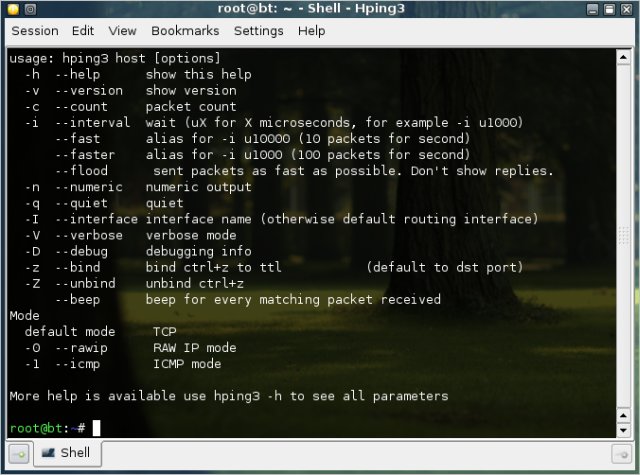This screenshot has width=640, height=475.
Task: Click the 'debugging info' description
Action: coord(198,252)
